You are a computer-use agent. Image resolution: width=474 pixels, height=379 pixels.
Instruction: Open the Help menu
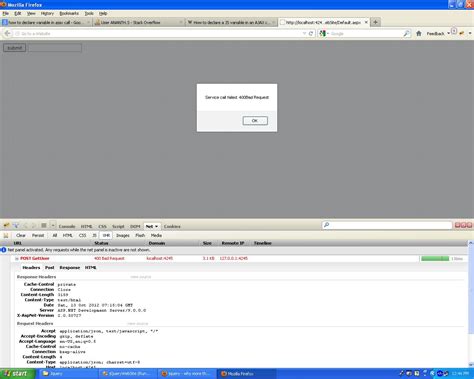(103, 13)
